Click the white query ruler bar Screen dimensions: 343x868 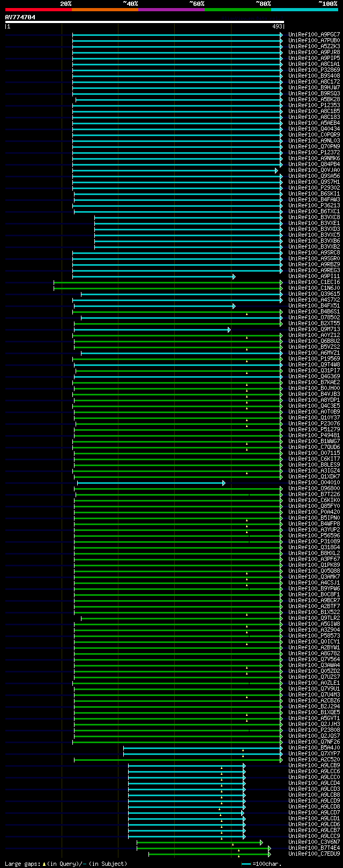pos(144,22)
